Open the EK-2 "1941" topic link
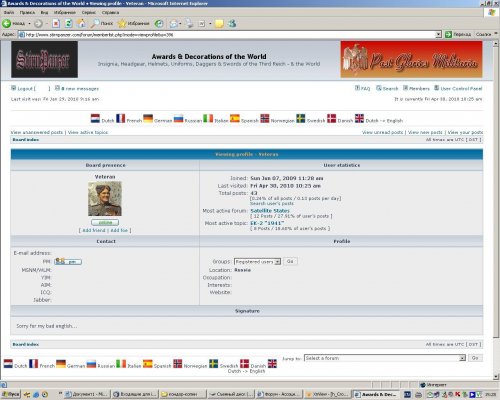Viewport: 500px width, 400px height. coord(267,223)
